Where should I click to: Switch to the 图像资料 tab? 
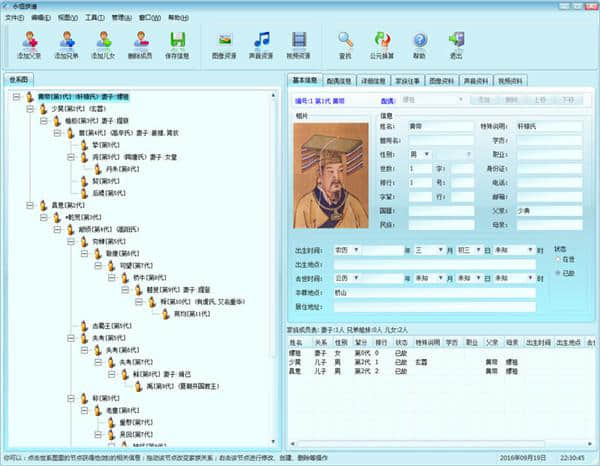point(442,81)
